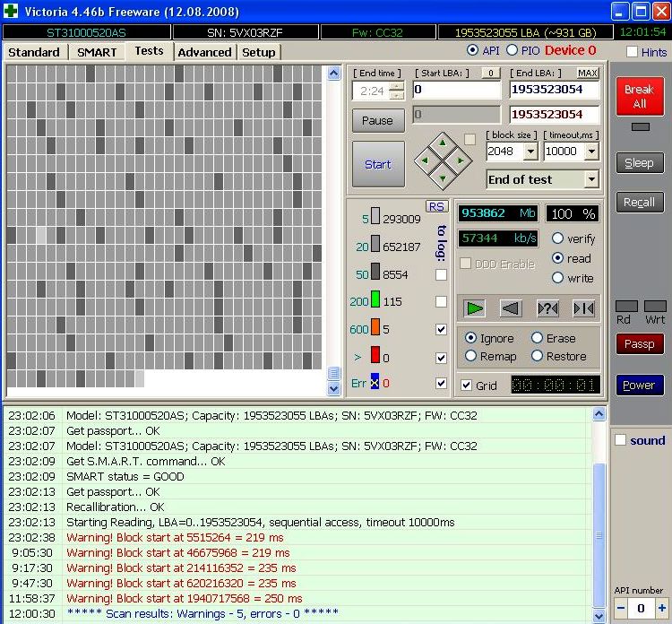The width and height of the screenshot is (672, 624).
Task: Click the Wrt indicator box
Action: (655, 307)
